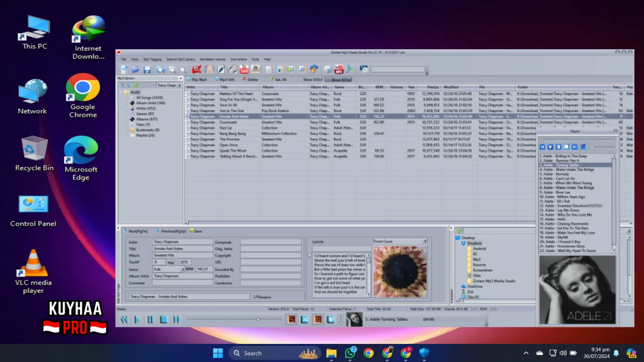Skip to next track in bottom bar

177,319
